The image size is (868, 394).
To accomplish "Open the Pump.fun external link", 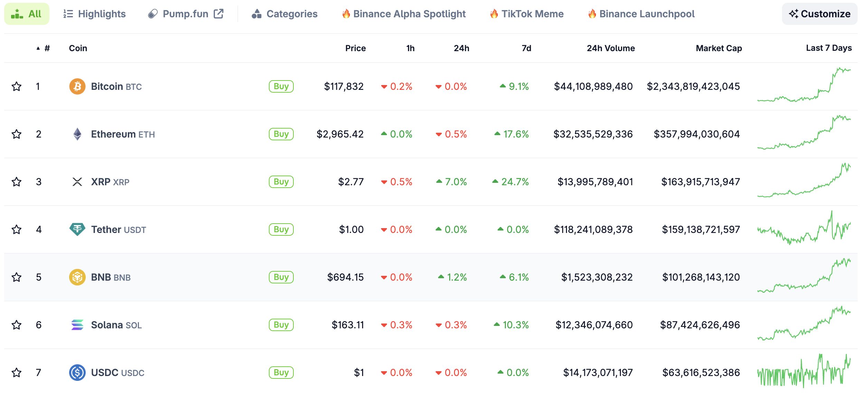I will 186,14.
